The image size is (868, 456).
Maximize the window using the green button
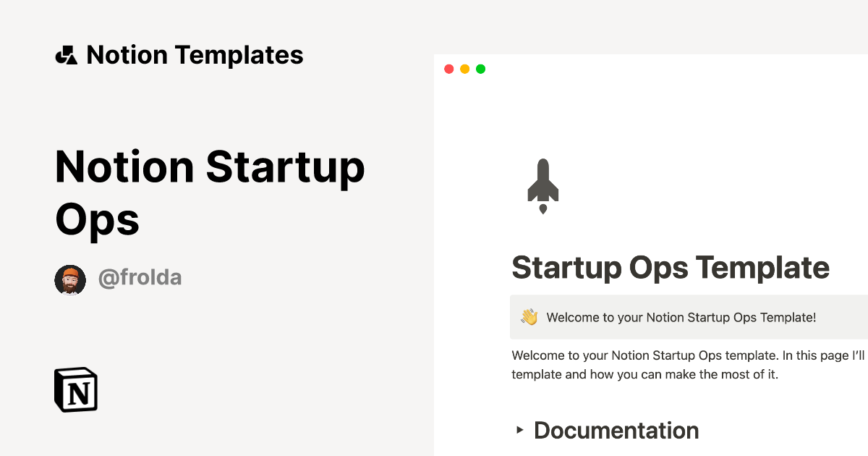tap(480, 69)
